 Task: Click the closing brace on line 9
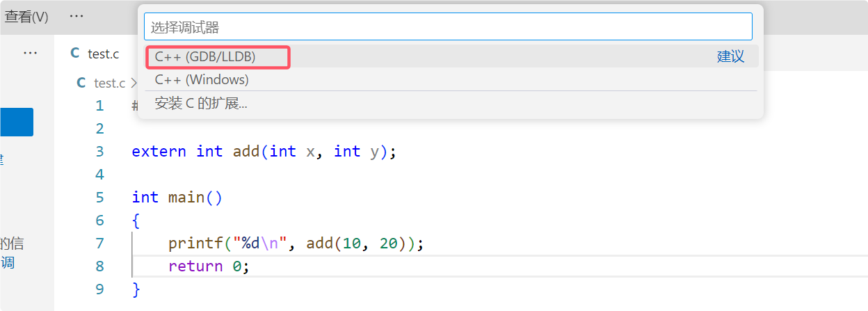[136, 289]
